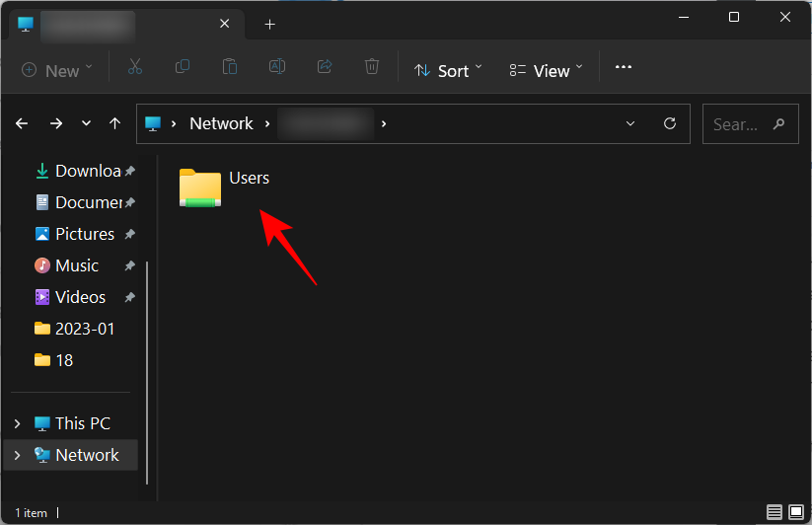Click the Paste clipboard icon
This screenshot has width=812, height=525.
[230, 68]
